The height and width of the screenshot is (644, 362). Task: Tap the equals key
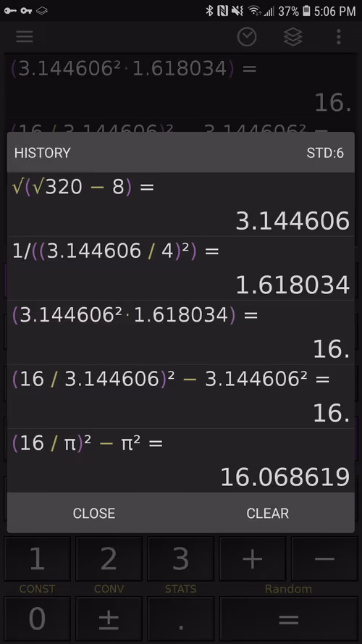pos(289,619)
